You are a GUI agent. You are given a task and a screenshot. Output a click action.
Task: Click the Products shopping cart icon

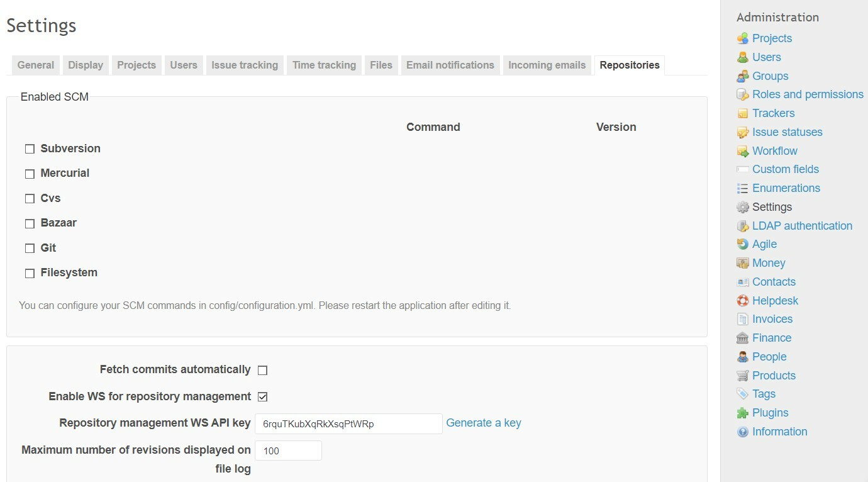(x=743, y=376)
